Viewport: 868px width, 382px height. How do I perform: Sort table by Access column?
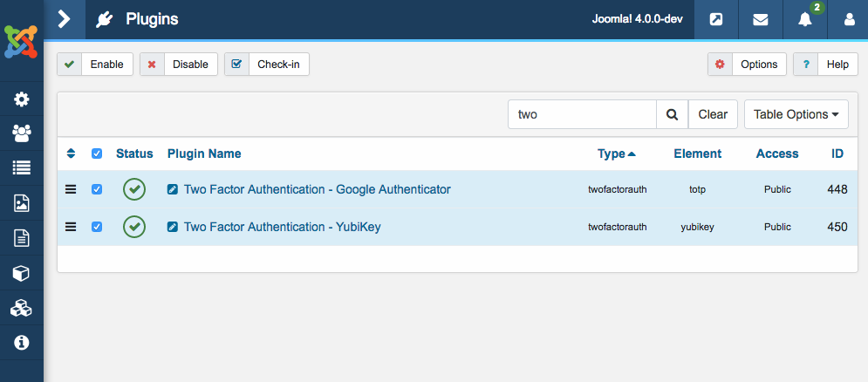coord(777,153)
